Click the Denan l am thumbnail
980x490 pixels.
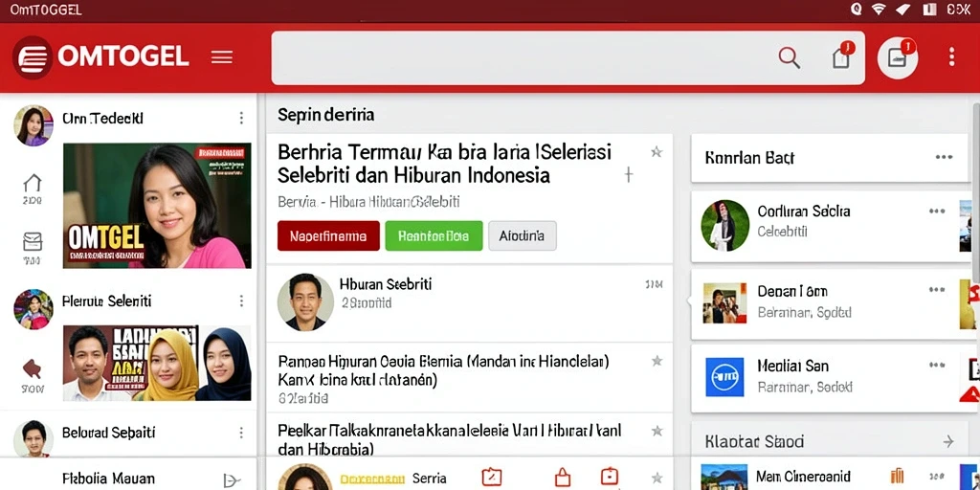click(x=724, y=303)
